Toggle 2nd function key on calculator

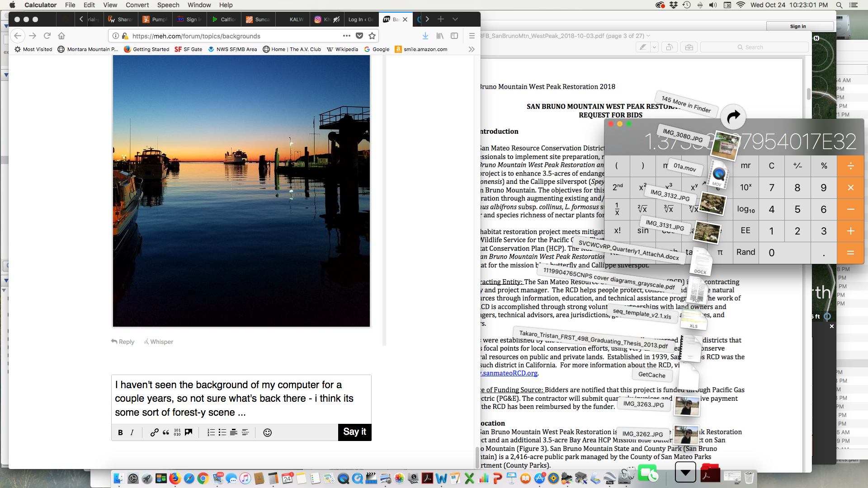[x=617, y=187]
